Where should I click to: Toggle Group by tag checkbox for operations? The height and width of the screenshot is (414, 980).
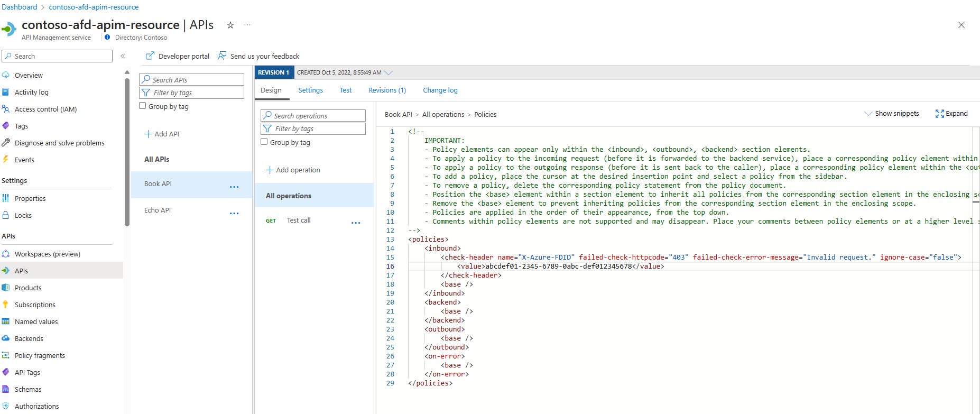point(264,142)
